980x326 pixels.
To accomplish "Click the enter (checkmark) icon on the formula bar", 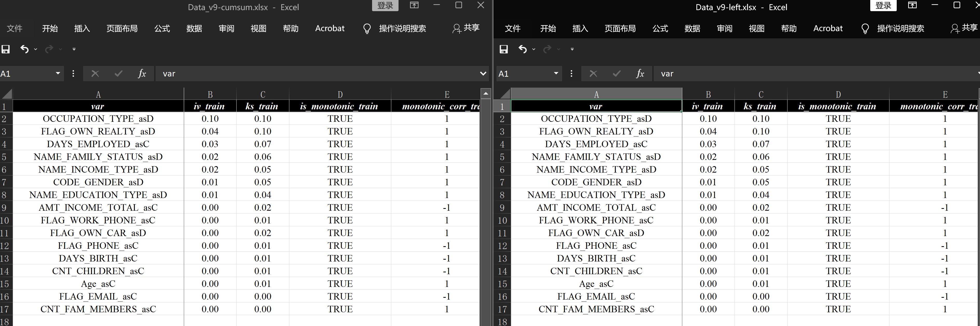I will click(118, 73).
